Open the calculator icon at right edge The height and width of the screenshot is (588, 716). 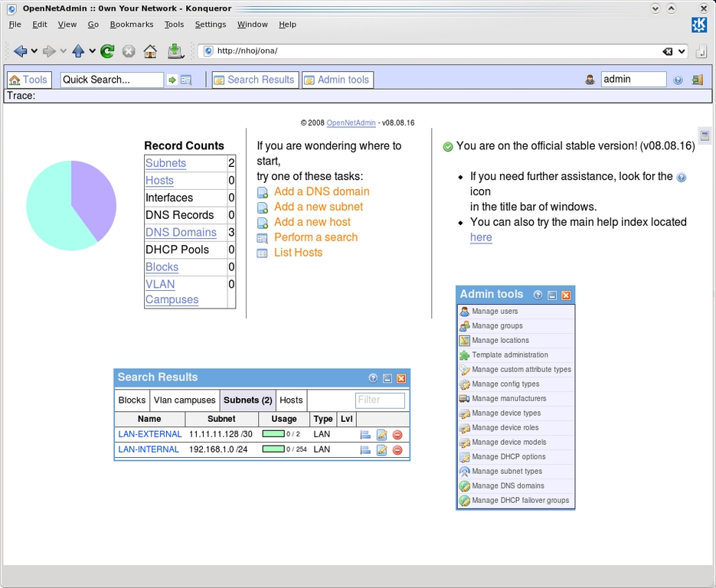705,136
